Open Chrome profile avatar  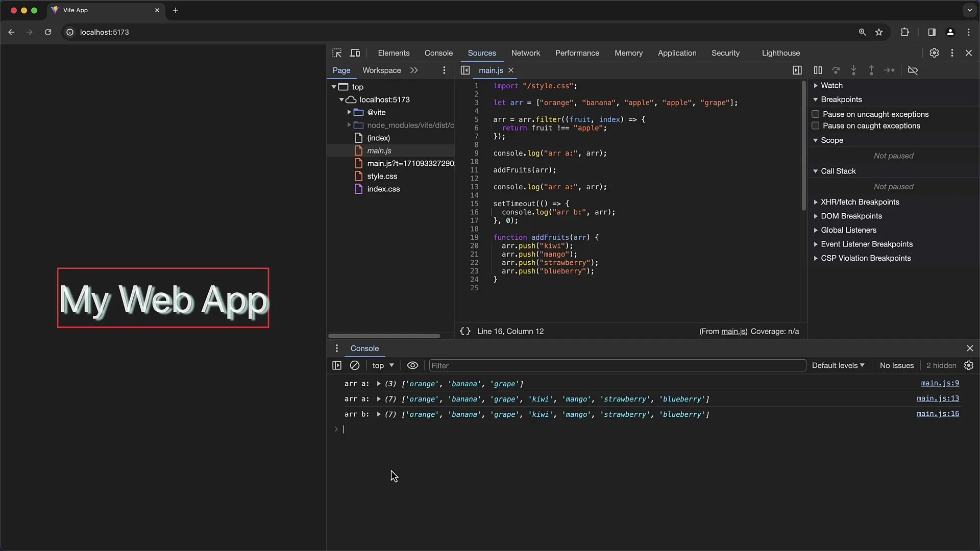click(x=950, y=32)
